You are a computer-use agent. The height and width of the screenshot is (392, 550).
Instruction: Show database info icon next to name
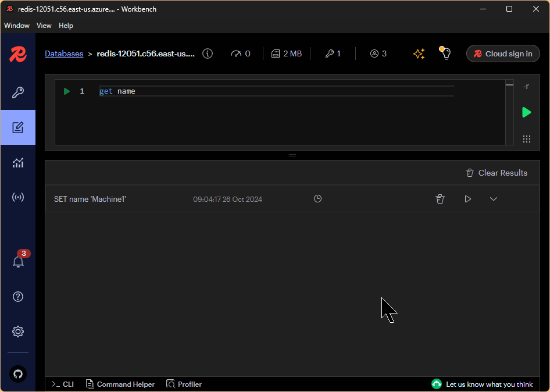[208, 54]
